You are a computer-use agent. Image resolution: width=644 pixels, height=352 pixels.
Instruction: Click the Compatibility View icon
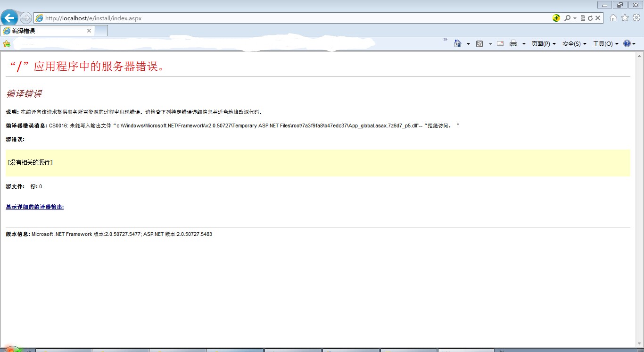tap(583, 18)
